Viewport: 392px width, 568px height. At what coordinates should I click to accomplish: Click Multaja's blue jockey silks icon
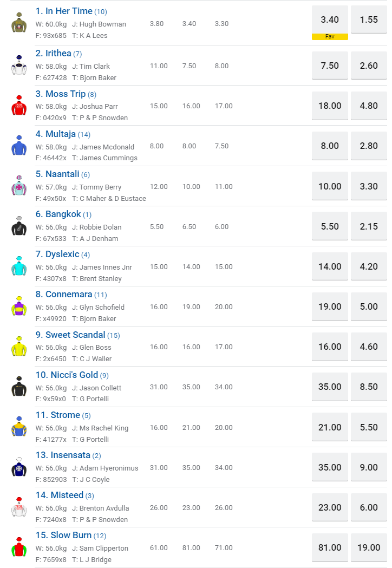pos(19,146)
